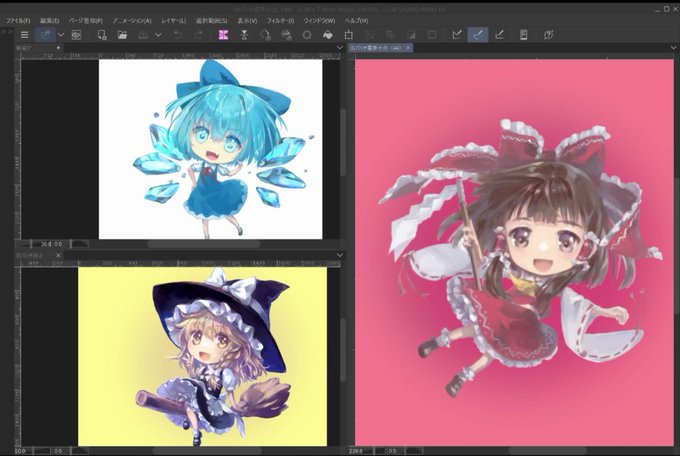Click the Clear Outside Selection icon
This screenshot has width=680, height=456.
[x=244, y=35]
